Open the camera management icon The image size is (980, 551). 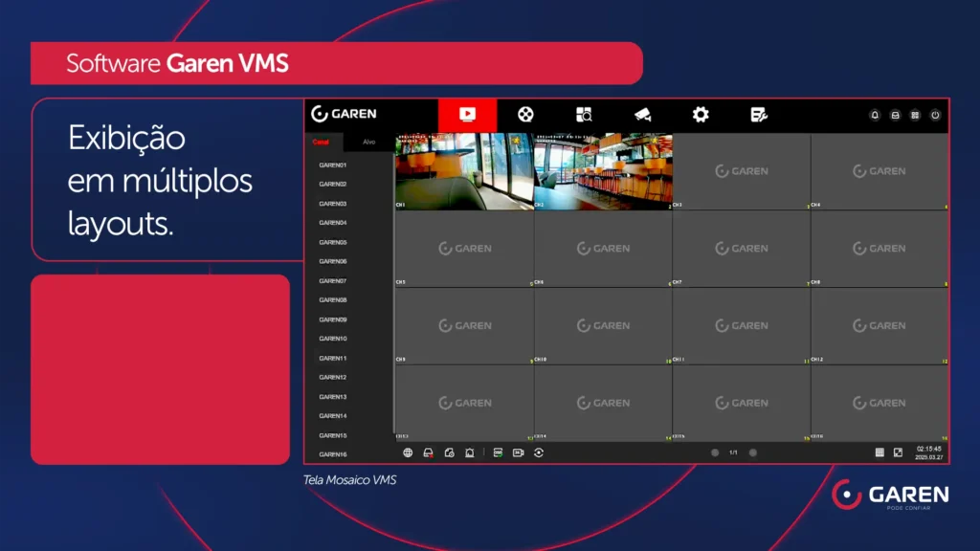[642, 115]
